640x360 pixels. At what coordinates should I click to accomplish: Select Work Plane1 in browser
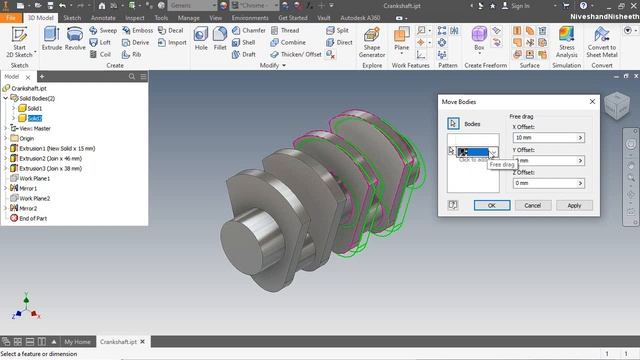tap(35, 178)
